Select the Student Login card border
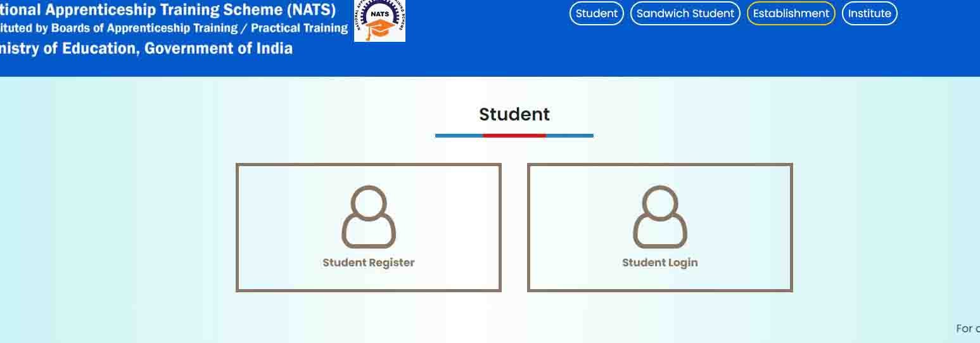980x343 pixels. (x=660, y=228)
